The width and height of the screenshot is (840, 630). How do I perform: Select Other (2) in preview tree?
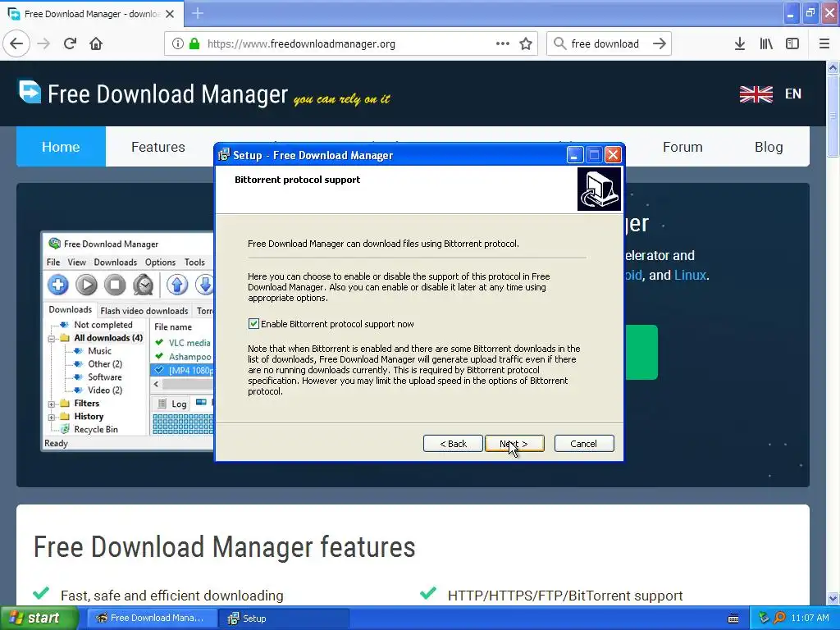click(x=105, y=363)
